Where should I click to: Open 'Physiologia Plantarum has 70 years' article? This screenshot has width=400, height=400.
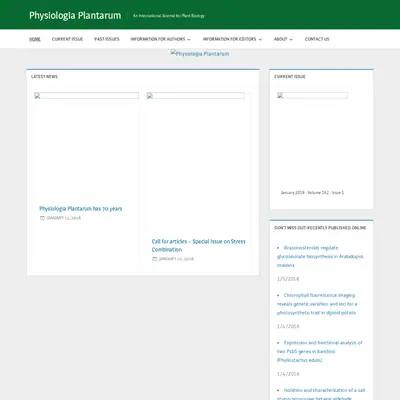[81, 209]
